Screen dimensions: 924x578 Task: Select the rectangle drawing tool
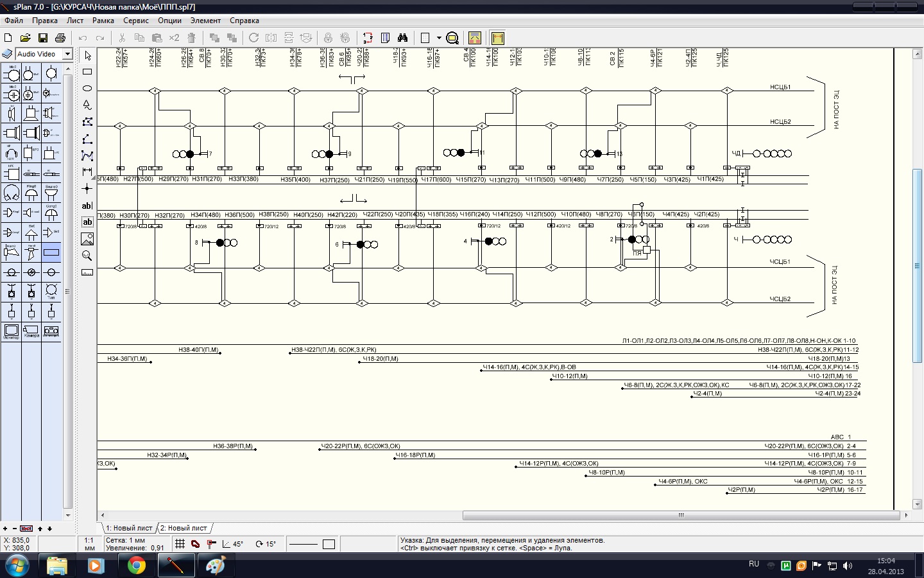pos(87,72)
